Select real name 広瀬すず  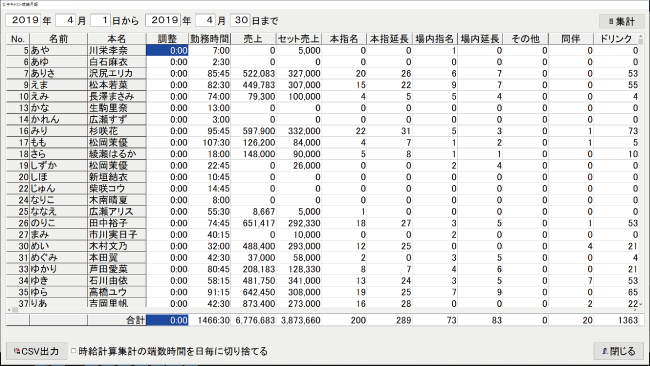(x=116, y=120)
